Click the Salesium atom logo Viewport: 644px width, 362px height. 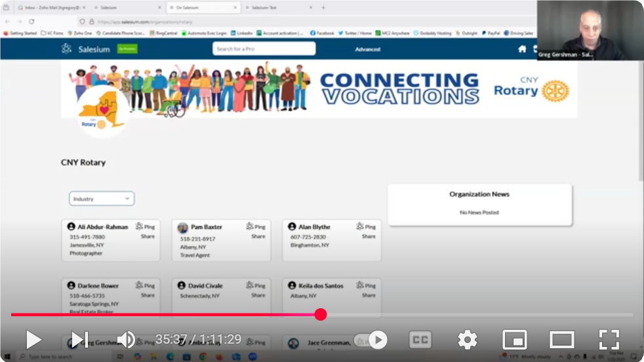coord(66,49)
